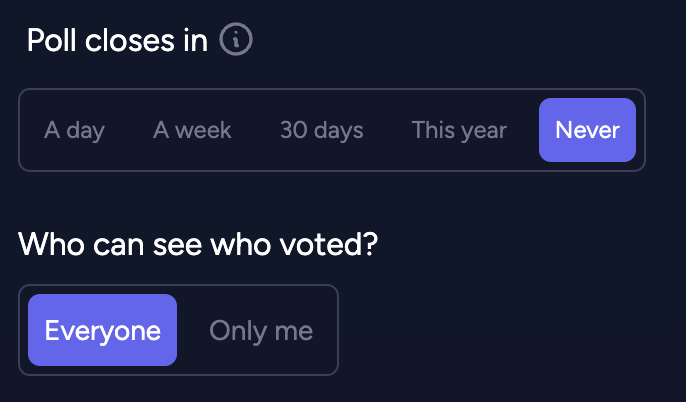Tap the circled i info symbol
Image resolution: width=686 pixels, height=402 pixels.
[236, 39]
